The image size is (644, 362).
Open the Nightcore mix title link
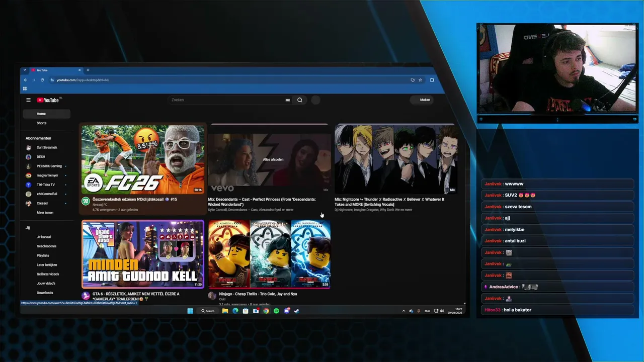389,202
